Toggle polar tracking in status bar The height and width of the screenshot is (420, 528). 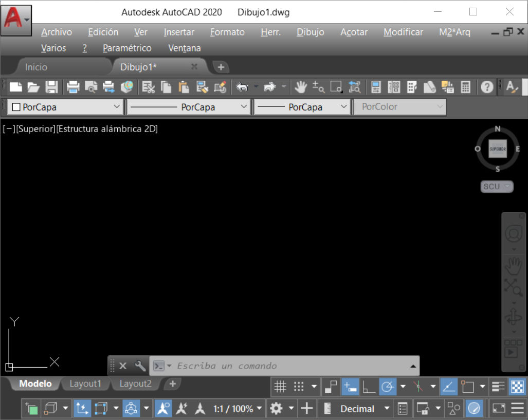click(387, 386)
